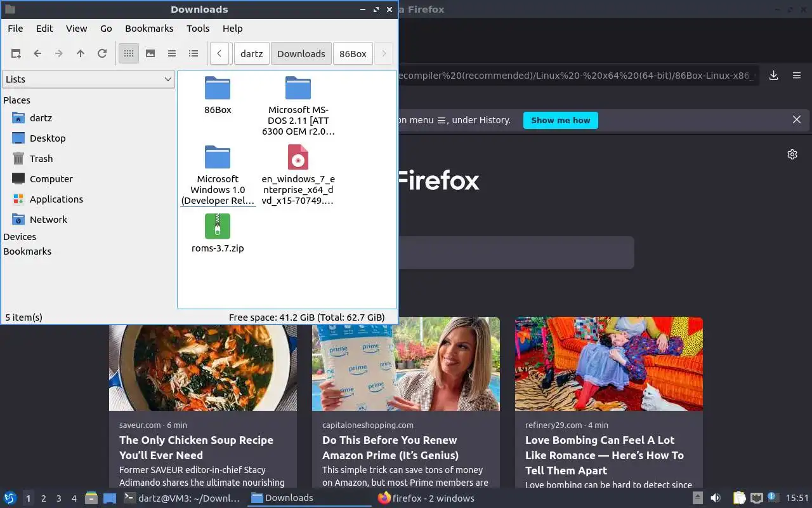Click the window menu icon of Downloads
Screen dimensions: 812x508
coord(10,10)
